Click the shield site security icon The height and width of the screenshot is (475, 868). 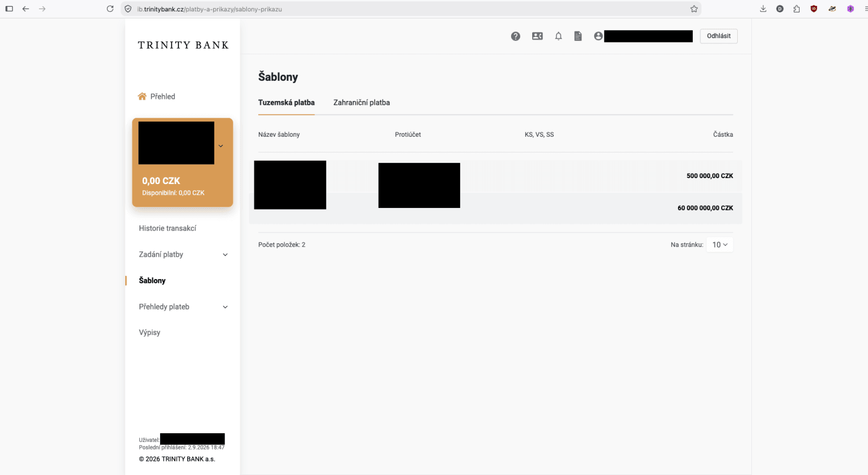click(128, 9)
